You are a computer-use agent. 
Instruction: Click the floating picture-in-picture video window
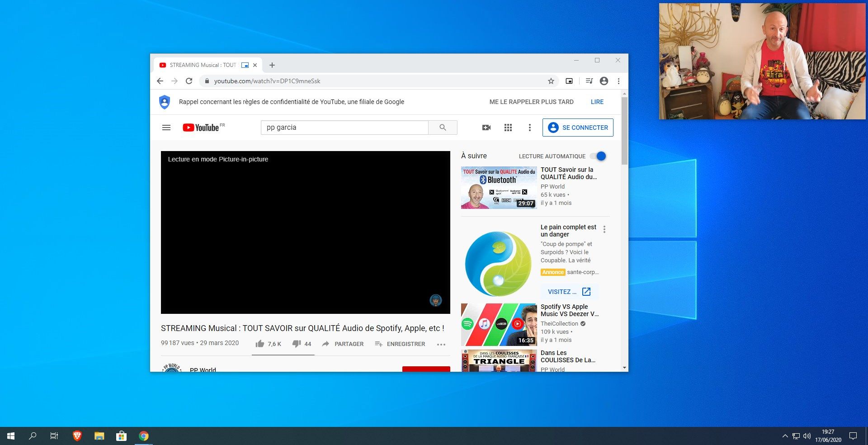[x=762, y=61]
